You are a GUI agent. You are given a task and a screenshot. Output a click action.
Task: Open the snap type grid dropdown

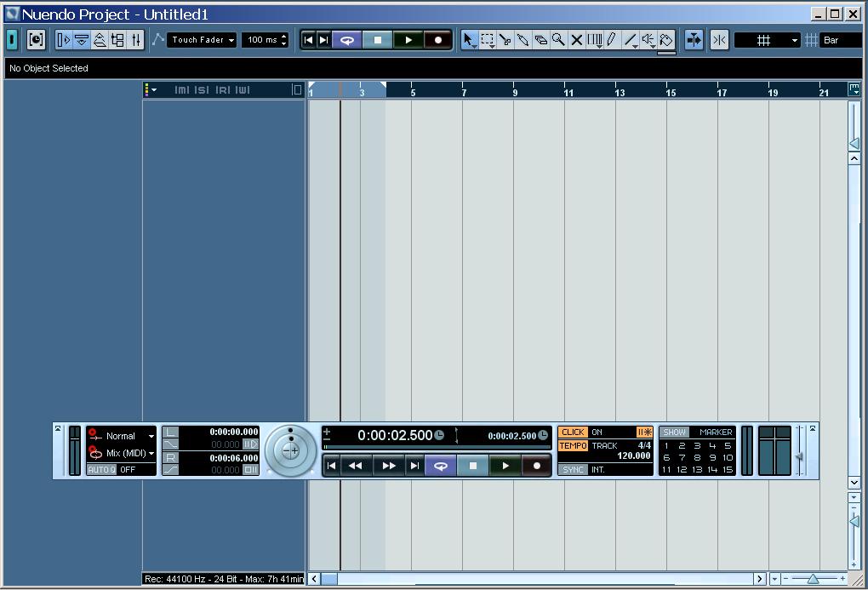768,40
